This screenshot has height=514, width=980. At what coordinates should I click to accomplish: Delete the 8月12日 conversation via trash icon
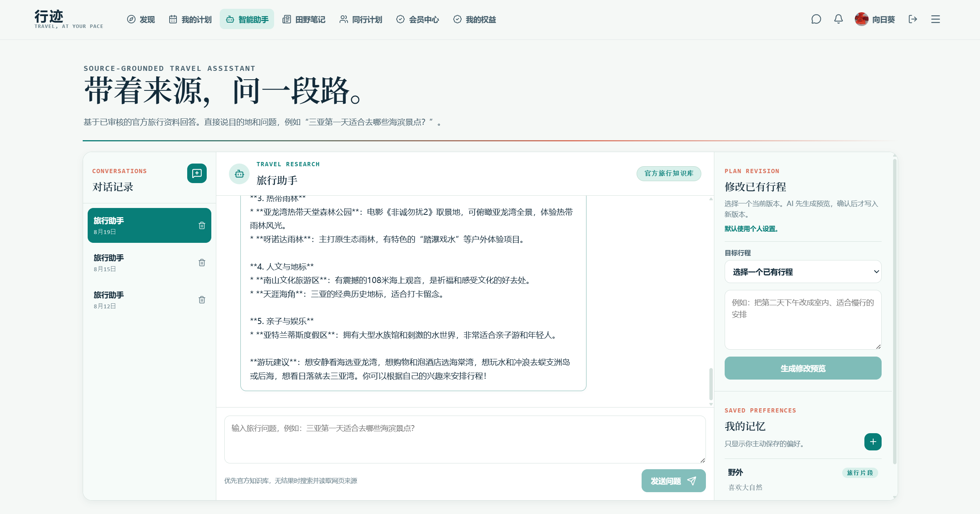coord(202,300)
